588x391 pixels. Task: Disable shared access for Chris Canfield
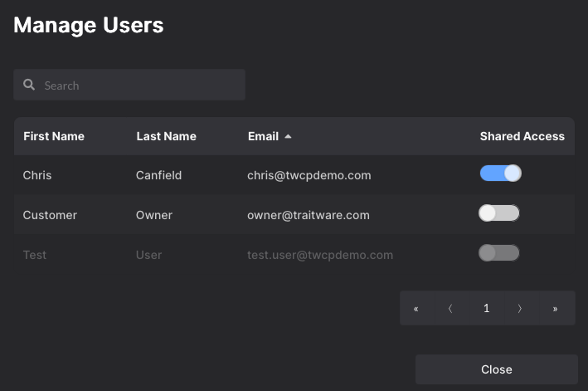(x=500, y=174)
